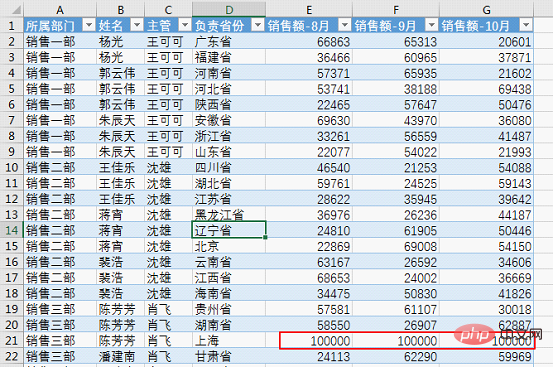
Task: Click 销售三部 in row 19
Action: click(x=60, y=309)
